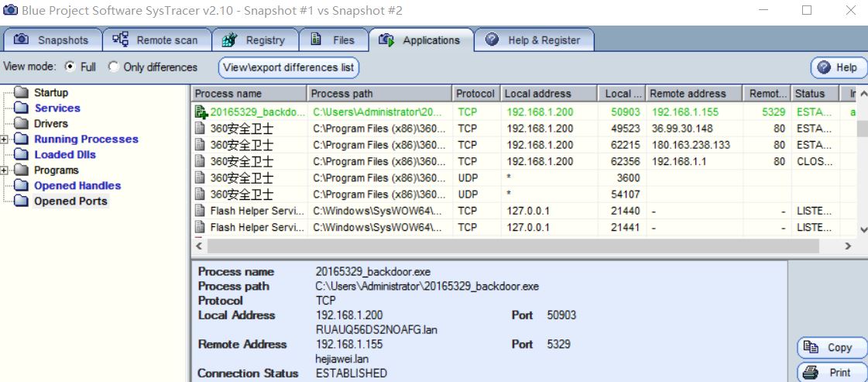The height and width of the screenshot is (382, 868).
Task: Select Only differences view mode radio button
Action: pos(114,67)
